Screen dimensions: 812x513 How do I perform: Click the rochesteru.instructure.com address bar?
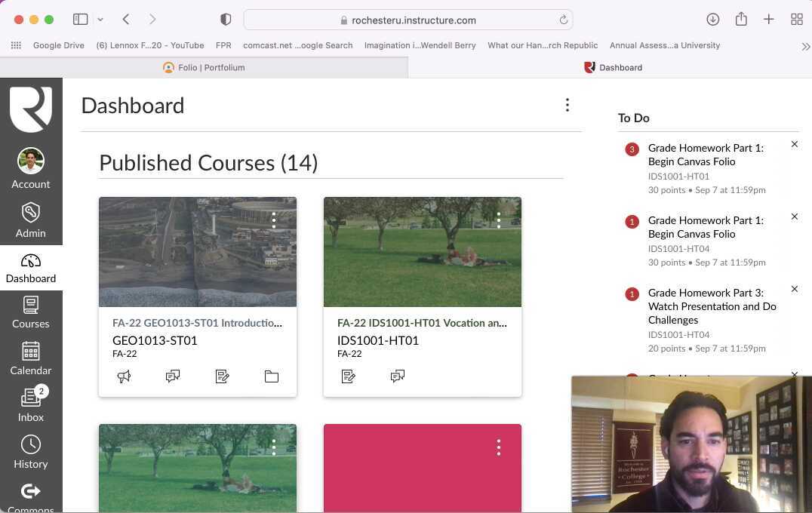click(x=408, y=20)
